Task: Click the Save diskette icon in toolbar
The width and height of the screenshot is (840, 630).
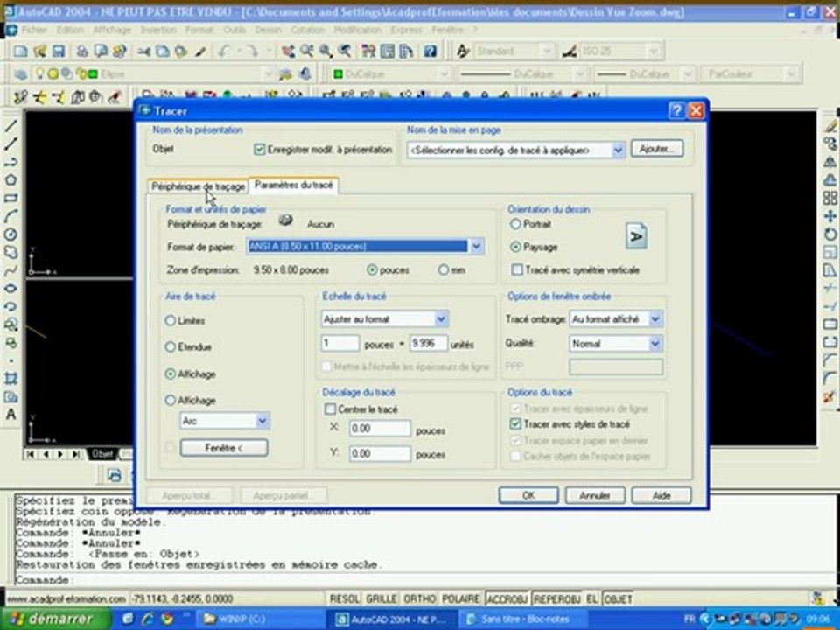Action: point(58,52)
